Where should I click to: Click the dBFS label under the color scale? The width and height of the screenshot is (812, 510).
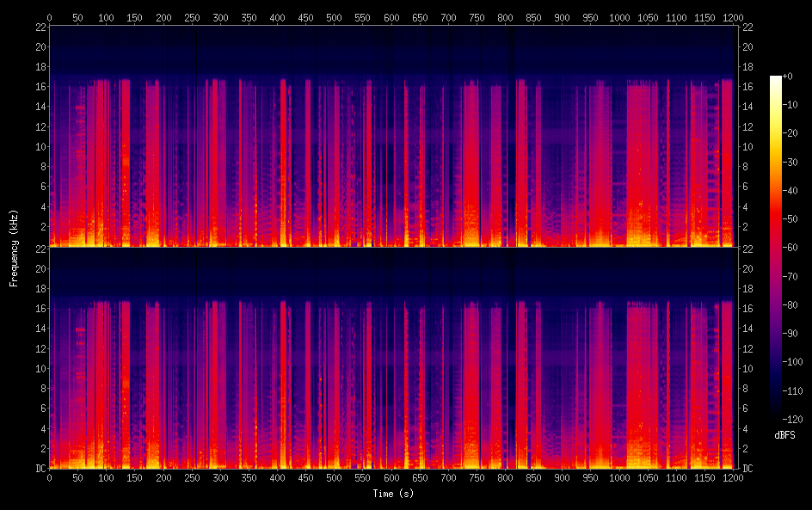(x=784, y=436)
